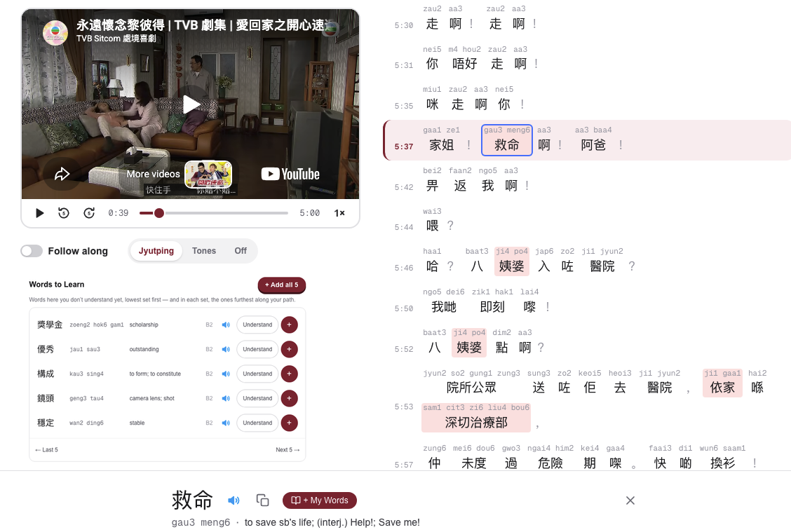Play audio for 穩定
Screen dimensions: 791x532
tap(226, 423)
